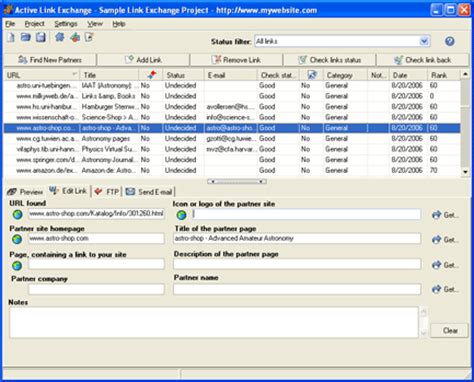
Task: Click Get next to Title of the partner page
Action: click(x=446, y=239)
